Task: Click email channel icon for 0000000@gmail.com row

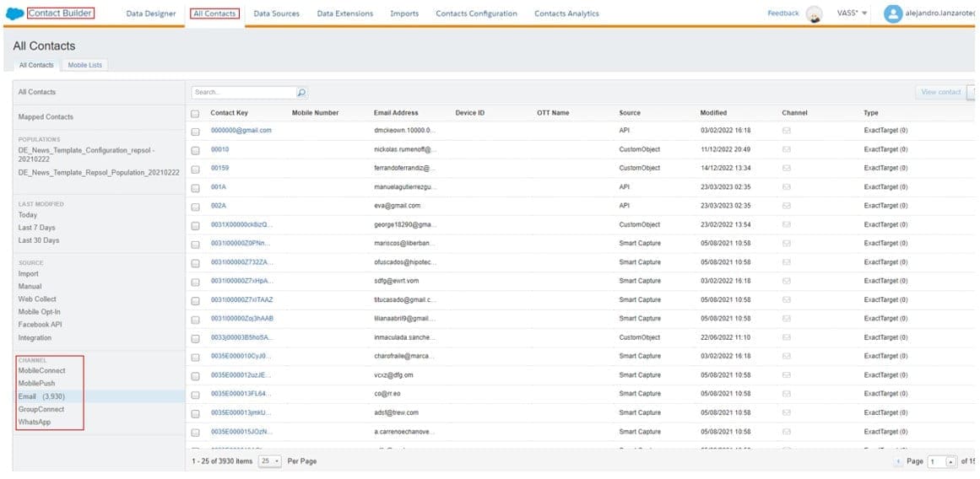Action: click(x=787, y=131)
